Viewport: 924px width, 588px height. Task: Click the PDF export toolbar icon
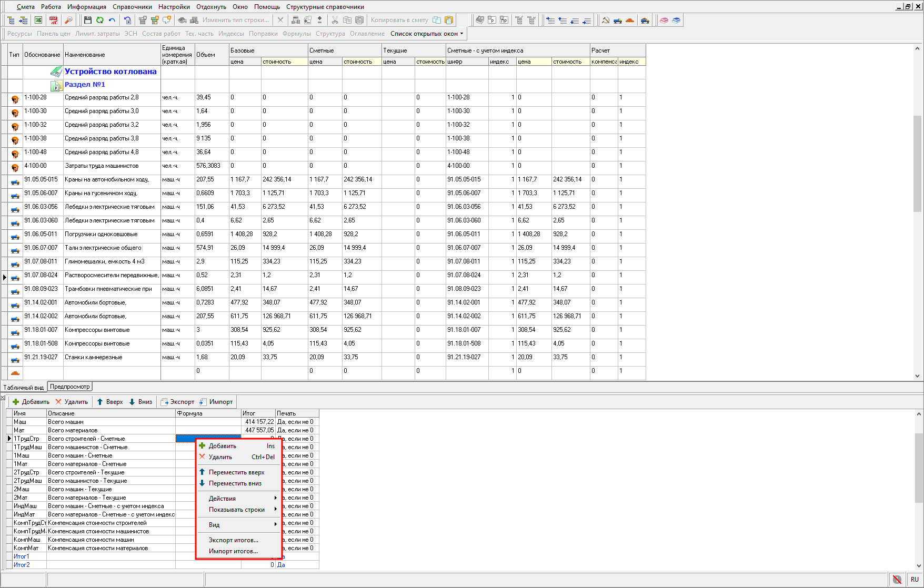click(x=54, y=20)
